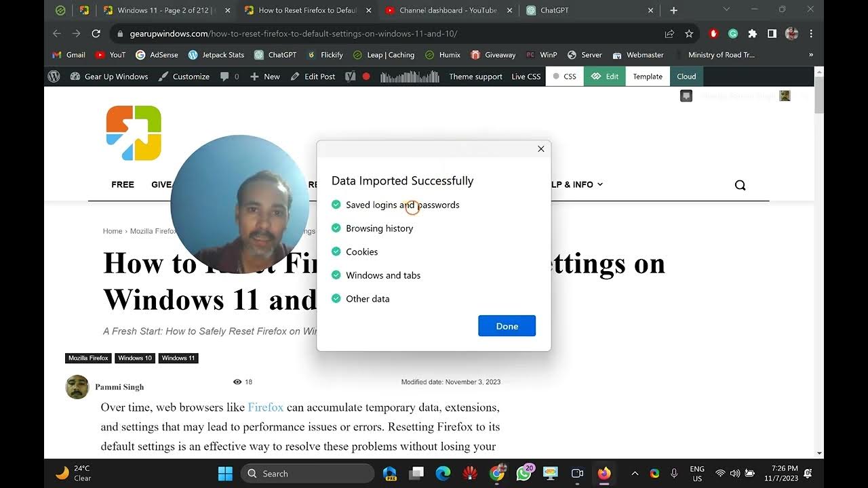Open the FREE navigation menu item

coord(123,184)
